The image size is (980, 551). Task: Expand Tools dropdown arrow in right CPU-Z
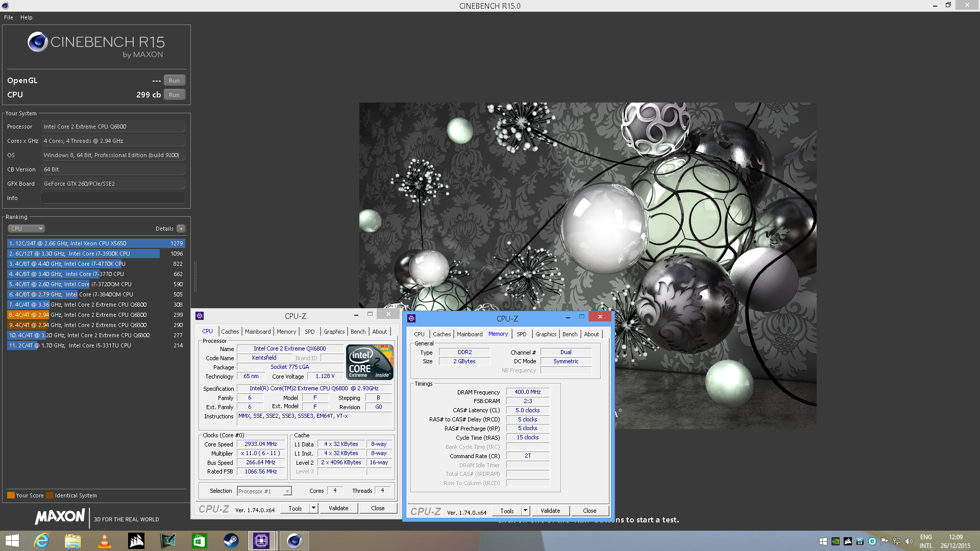tap(526, 511)
